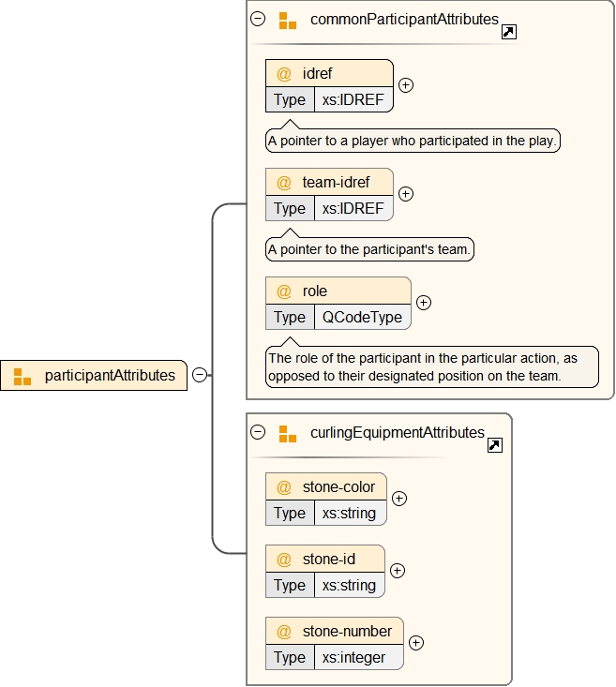
Task: Click the @ symbol of idref attribute
Action: coord(284,74)
